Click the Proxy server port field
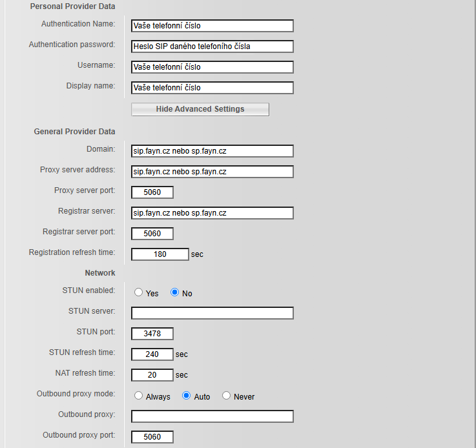Screen dimensions: 476x448 pyautogui.click(x=152, y=192)
